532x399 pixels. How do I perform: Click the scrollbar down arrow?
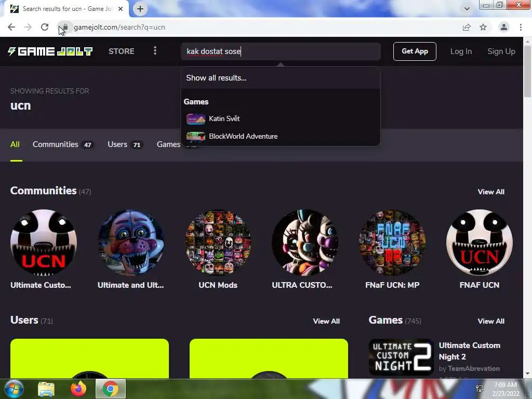tap(528, 374)
